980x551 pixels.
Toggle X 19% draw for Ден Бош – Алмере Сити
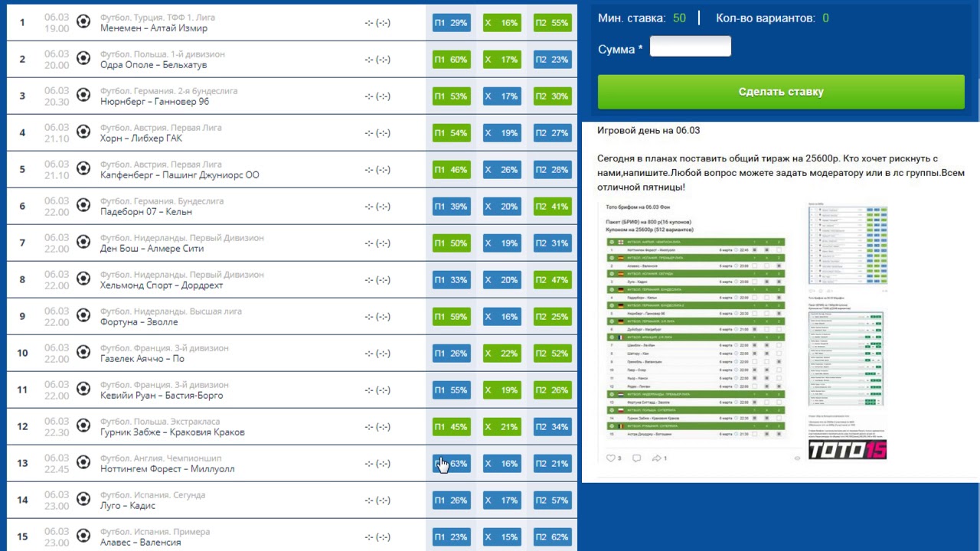[502, 243]
